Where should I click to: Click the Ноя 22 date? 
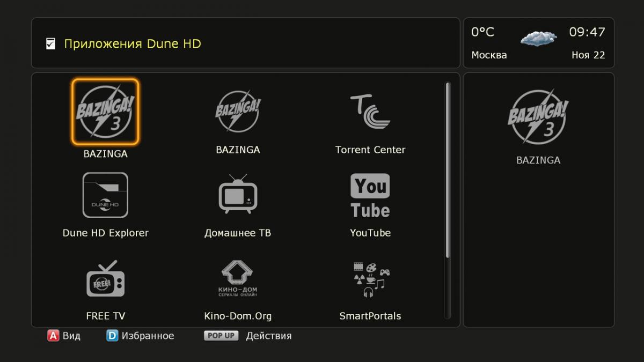pos(588,55)
